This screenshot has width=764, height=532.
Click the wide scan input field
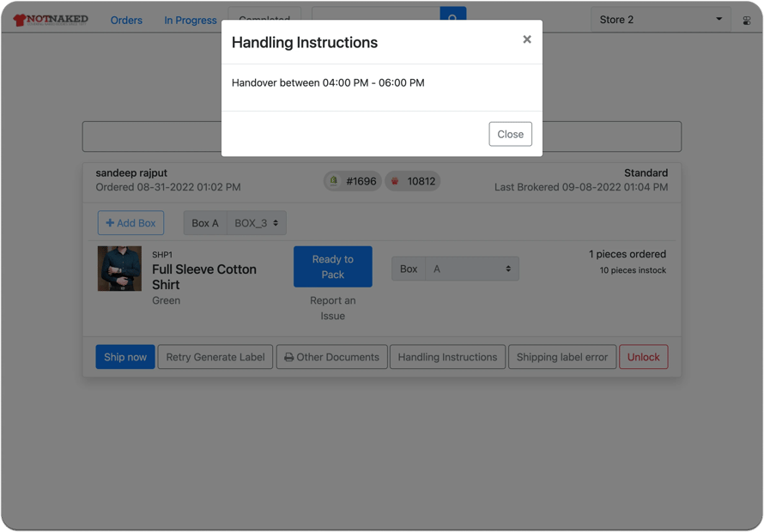coord(381,136)
